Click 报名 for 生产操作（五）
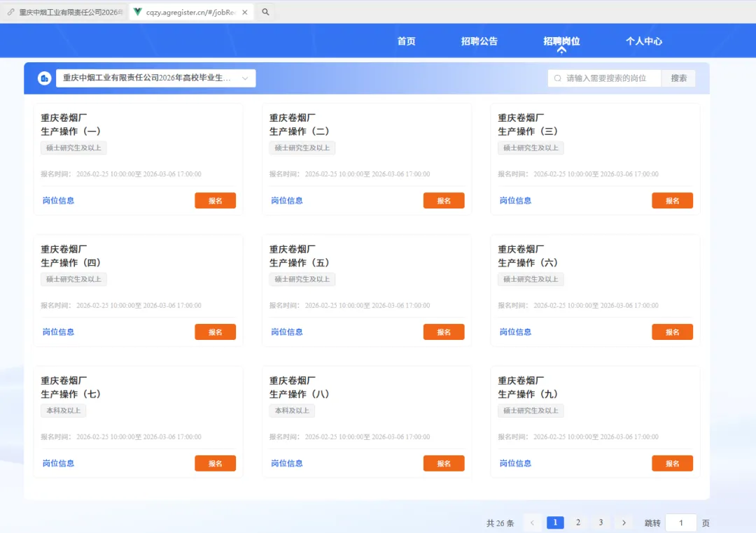The width and height of the screenshot is (756, 533). pos(444,332)
